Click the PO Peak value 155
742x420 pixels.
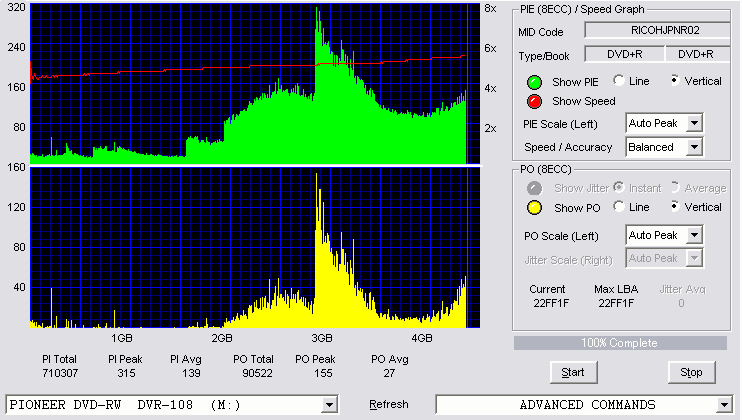pos(323,373)
